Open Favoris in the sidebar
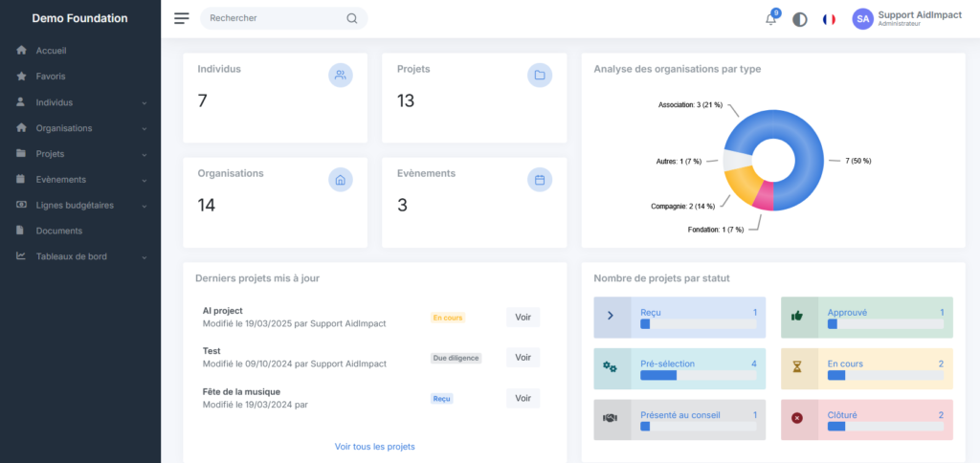Image resolution: width=980 pixels, height=463 pixels. 51,77
